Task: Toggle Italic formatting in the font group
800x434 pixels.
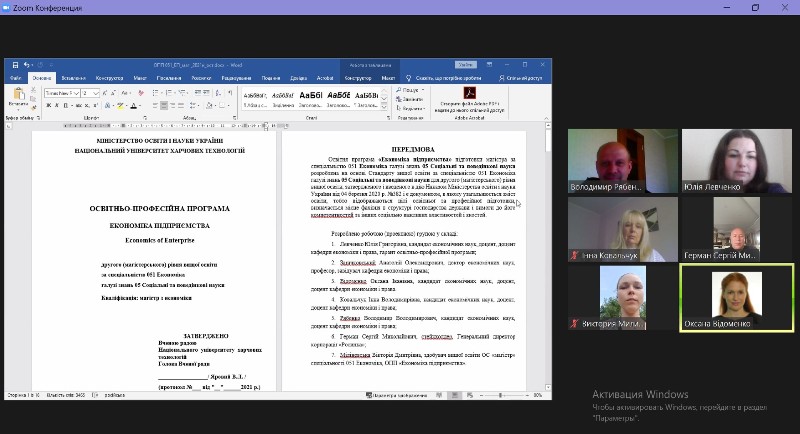Action: pos(57,105)
